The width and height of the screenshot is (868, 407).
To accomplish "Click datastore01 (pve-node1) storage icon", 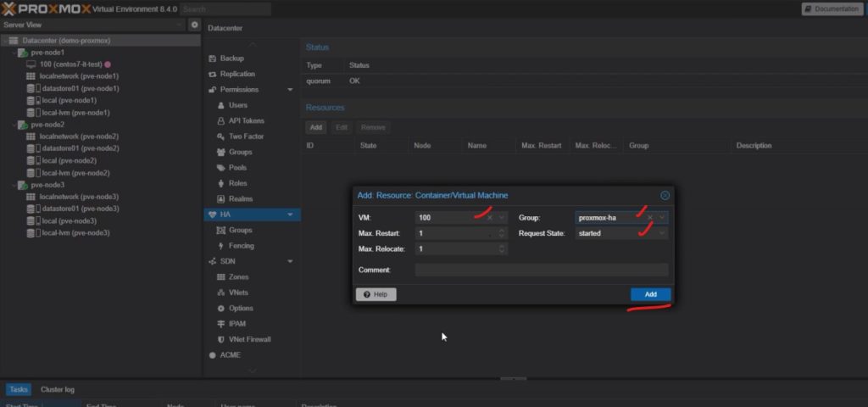I will pos(31,88).
